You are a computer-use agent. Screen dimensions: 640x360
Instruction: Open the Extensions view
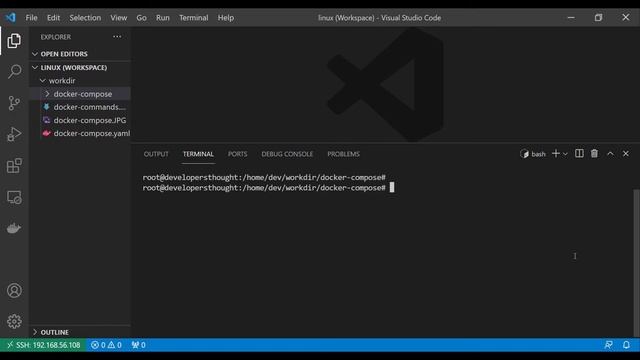point(14,166)
